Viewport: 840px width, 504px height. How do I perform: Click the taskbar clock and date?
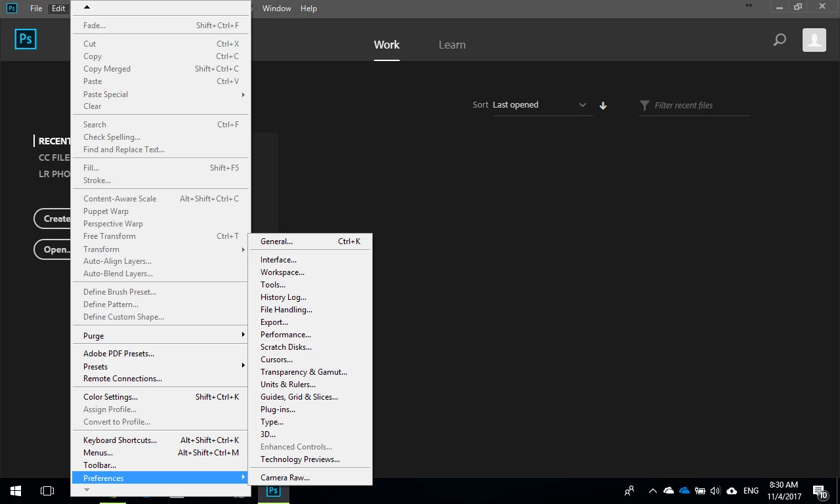(784, 491)
